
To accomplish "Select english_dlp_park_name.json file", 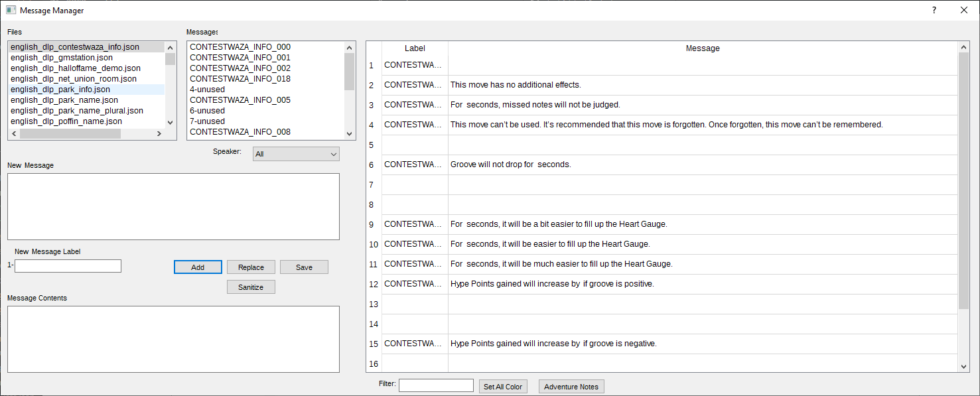I will (x=87, y=100).
